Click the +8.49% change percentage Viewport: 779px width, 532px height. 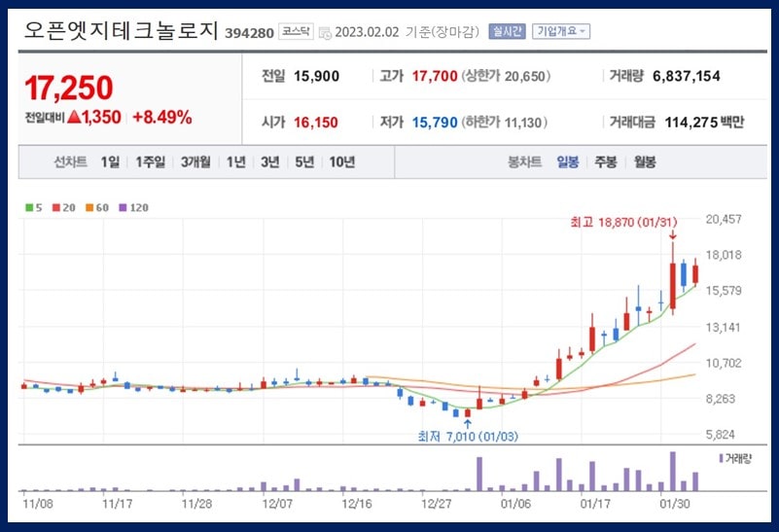(162, 118)
